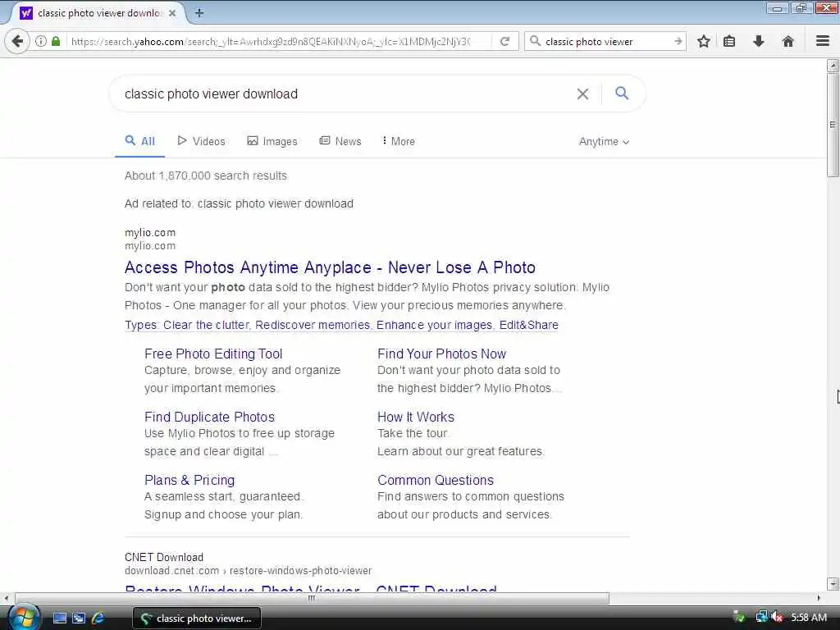Open the downloads arrow icon
Image resolution: width=840 pixels, height=630 pixels.
point(759,41)
